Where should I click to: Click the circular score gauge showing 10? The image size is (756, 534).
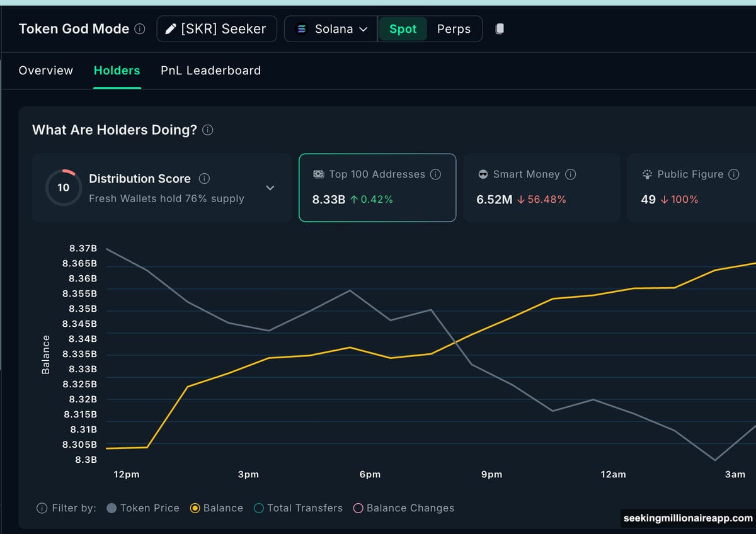pos(63,187)
